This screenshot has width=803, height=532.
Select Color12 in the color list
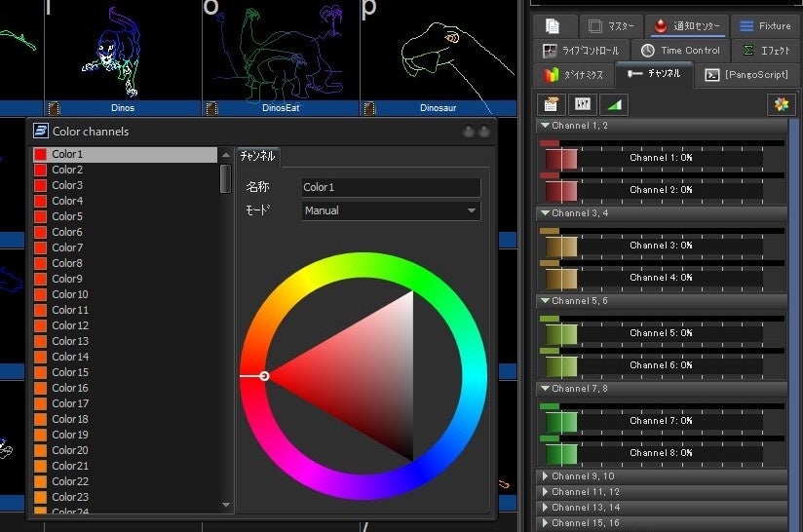[70, 325]
